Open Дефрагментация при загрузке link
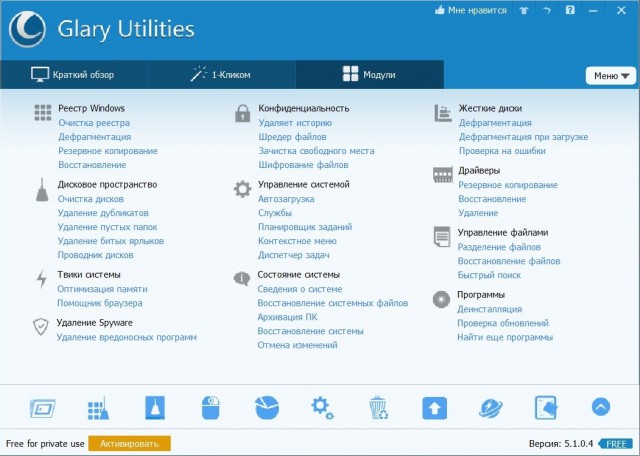 coord(523,137)
